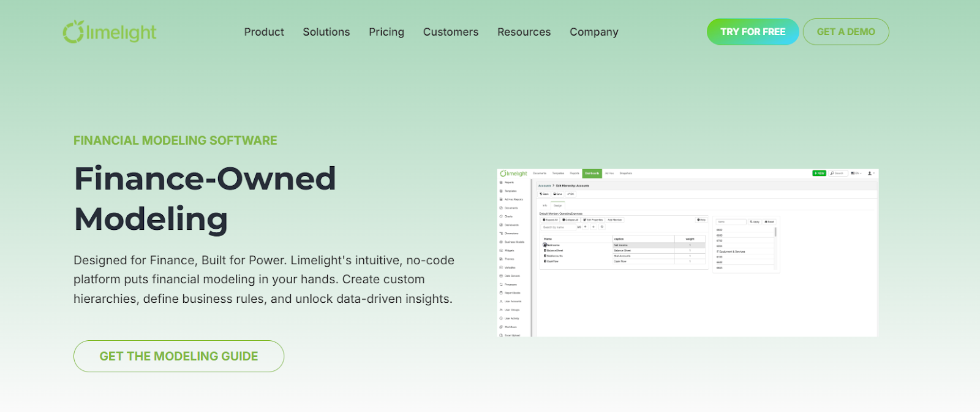The width and height of the screenshot is (980, 412).
Task: Click the Name filter input field
Action: (x=731, y=221)
